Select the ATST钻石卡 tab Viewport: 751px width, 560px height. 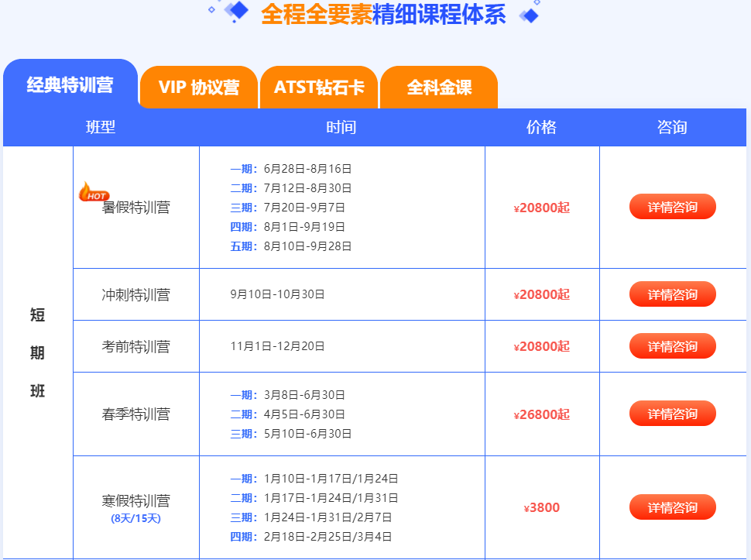(x=319, y=88)
